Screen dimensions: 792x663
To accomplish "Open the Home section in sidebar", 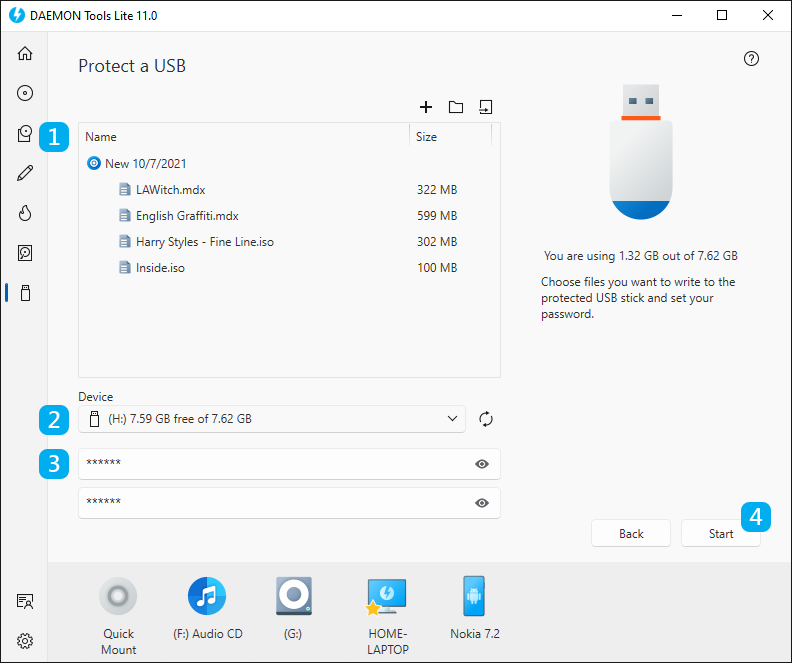I will 25,53.
